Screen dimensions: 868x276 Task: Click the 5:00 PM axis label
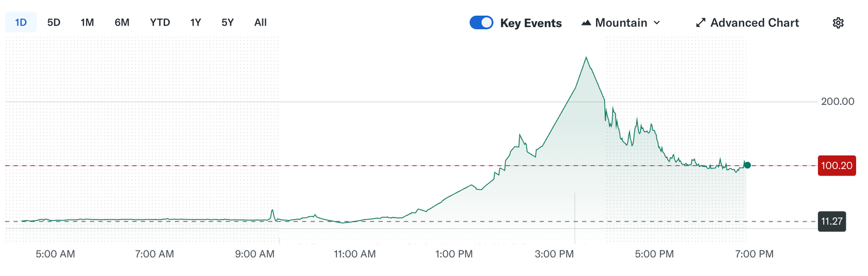click(x=654, y=254)
